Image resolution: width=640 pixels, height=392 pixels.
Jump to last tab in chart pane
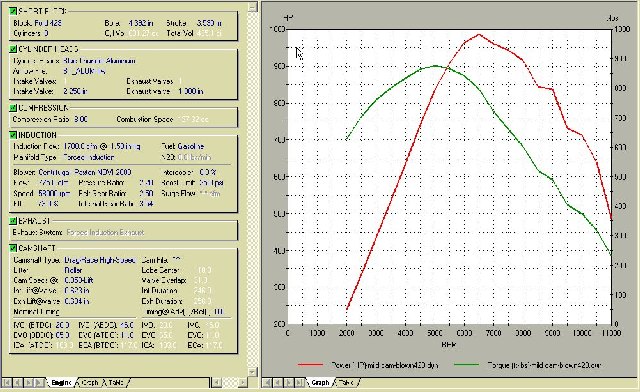click(299, 383)
